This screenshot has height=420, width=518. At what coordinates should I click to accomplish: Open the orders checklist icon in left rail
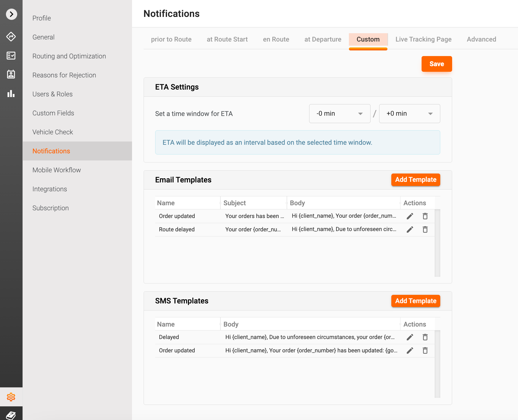[x=11, y=55]
